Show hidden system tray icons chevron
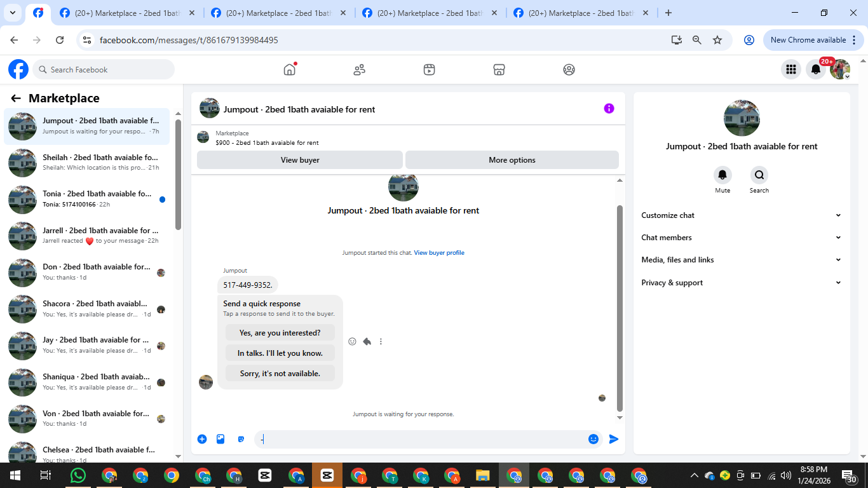The height and width of the screenshot is (488, 868). (x=694, y=475)
